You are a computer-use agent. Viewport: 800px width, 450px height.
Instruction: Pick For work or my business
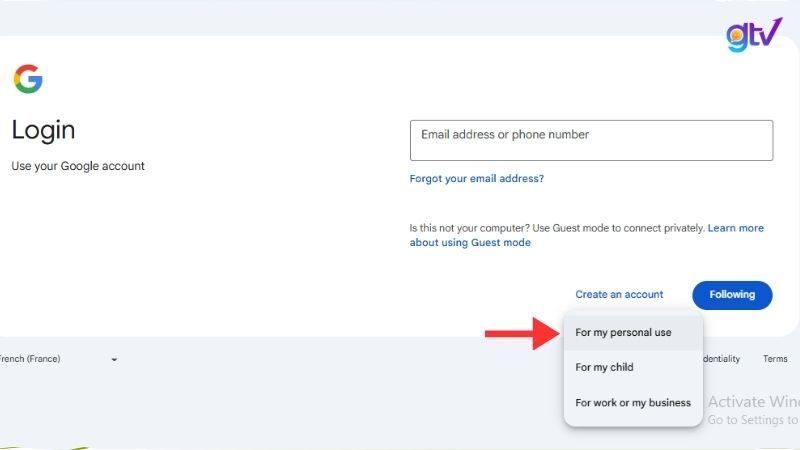click(x=633, y=403)
